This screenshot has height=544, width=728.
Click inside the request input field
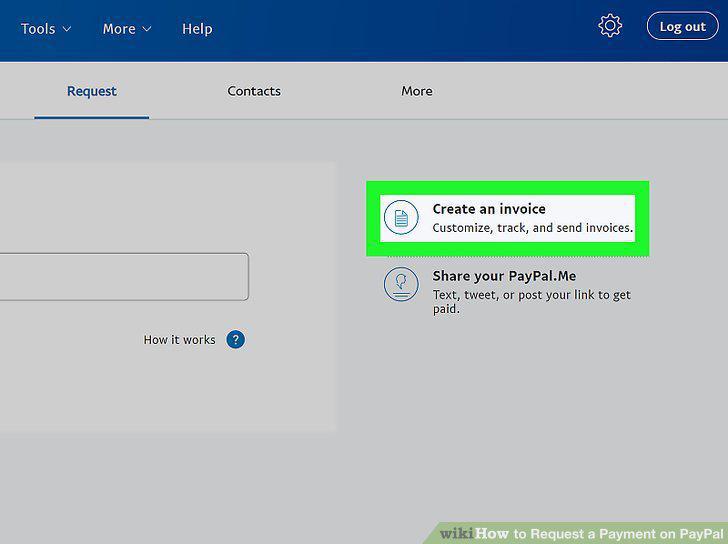[x=124, y=277]
